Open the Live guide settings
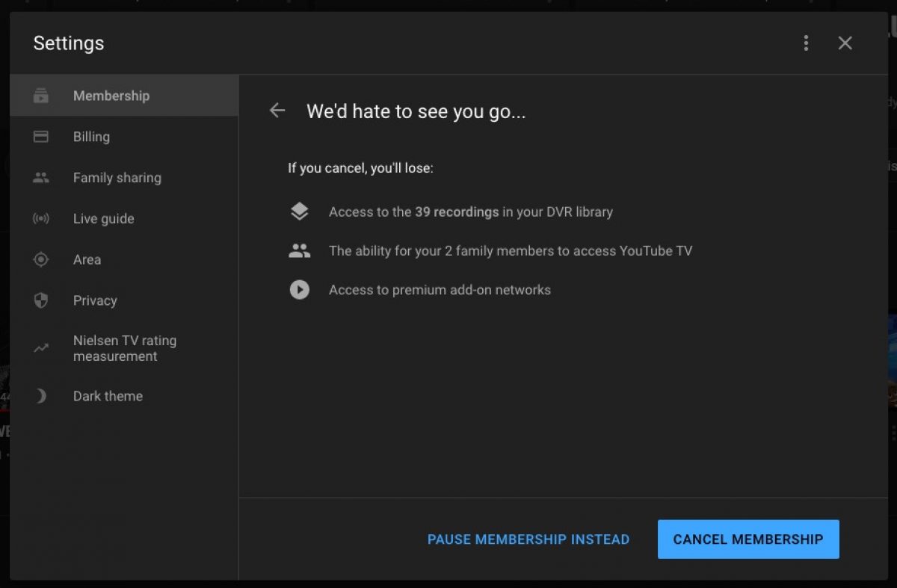Viewport: 897px width, 588px height. [103, 219]
